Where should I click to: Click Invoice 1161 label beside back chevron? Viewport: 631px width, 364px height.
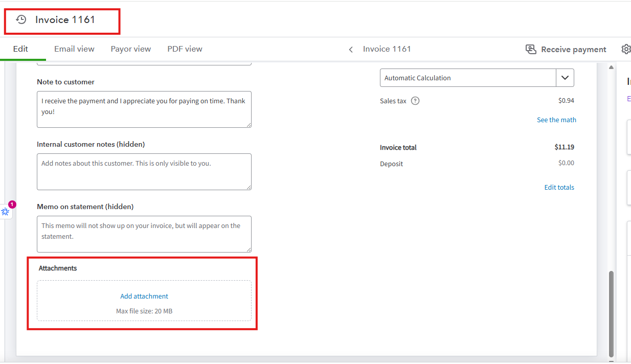387,49
